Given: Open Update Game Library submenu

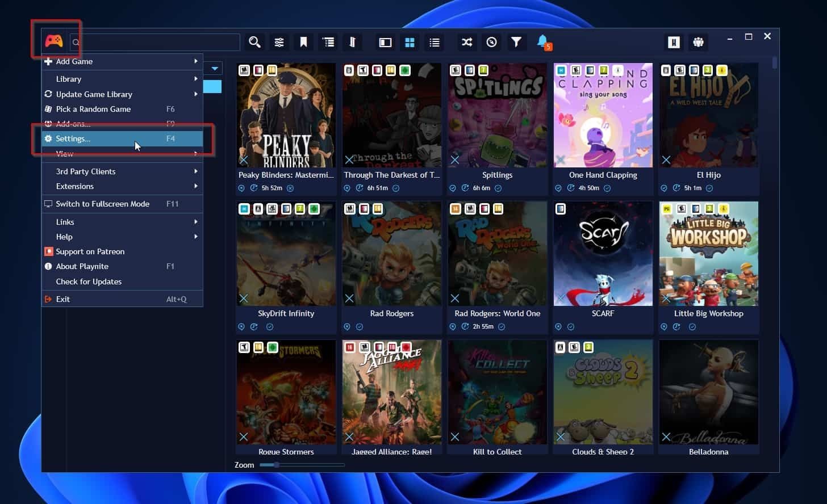Looking at the screenshot, I should click(122, 94).
